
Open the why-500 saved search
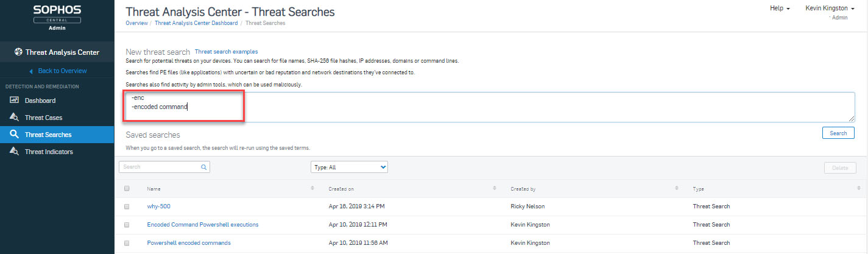158,206
